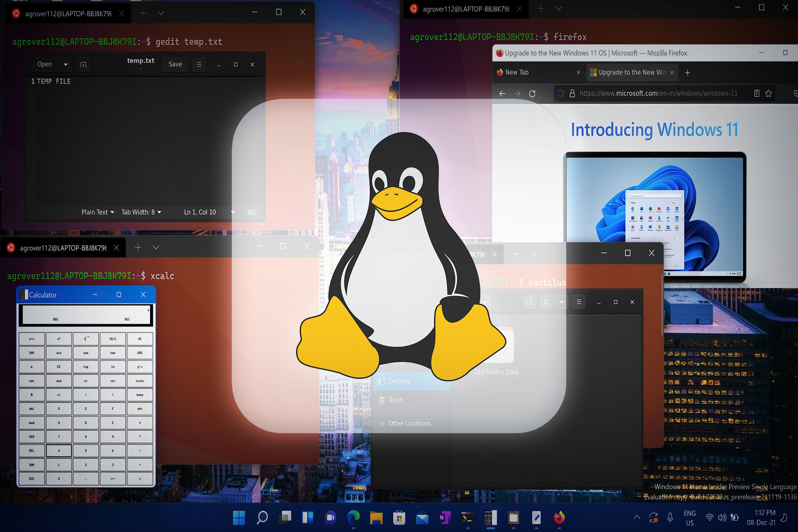
Task: Switch angle mode using the DRG key on xcalc
Action: [x=140, y=353]
